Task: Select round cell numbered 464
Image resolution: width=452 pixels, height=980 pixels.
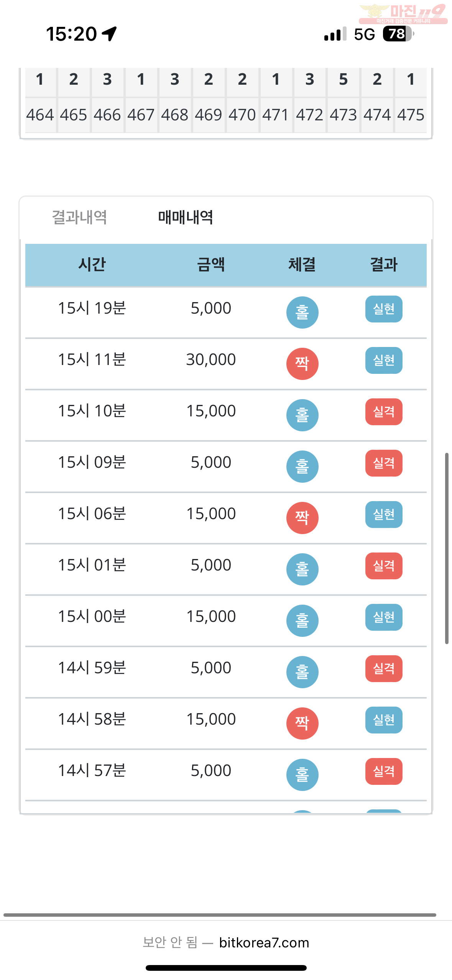Action: coord(40,115)
